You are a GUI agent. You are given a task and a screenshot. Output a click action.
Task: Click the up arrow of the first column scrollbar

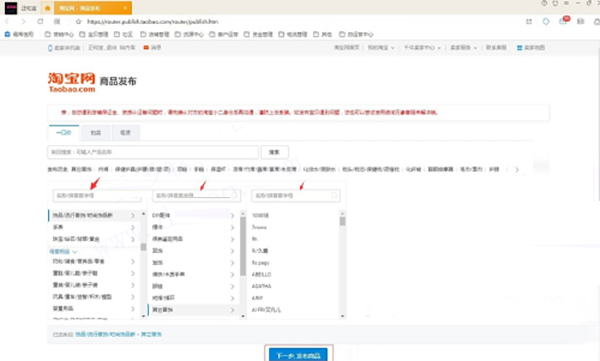[143, 214]
